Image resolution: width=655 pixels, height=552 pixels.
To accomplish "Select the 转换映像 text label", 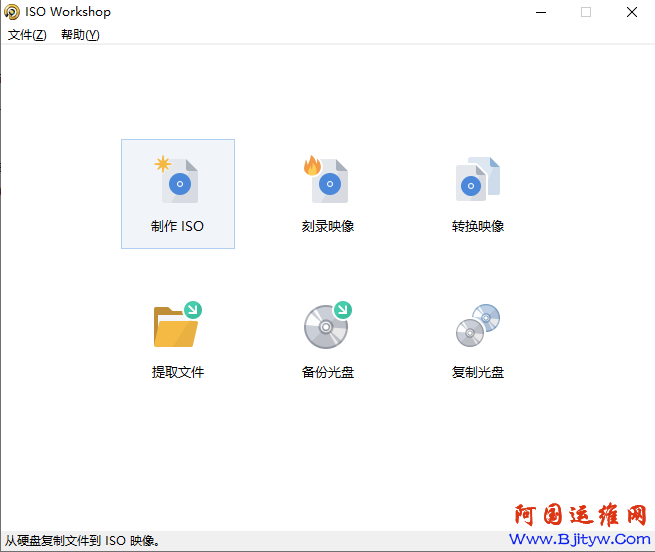I will pos(478,226).
